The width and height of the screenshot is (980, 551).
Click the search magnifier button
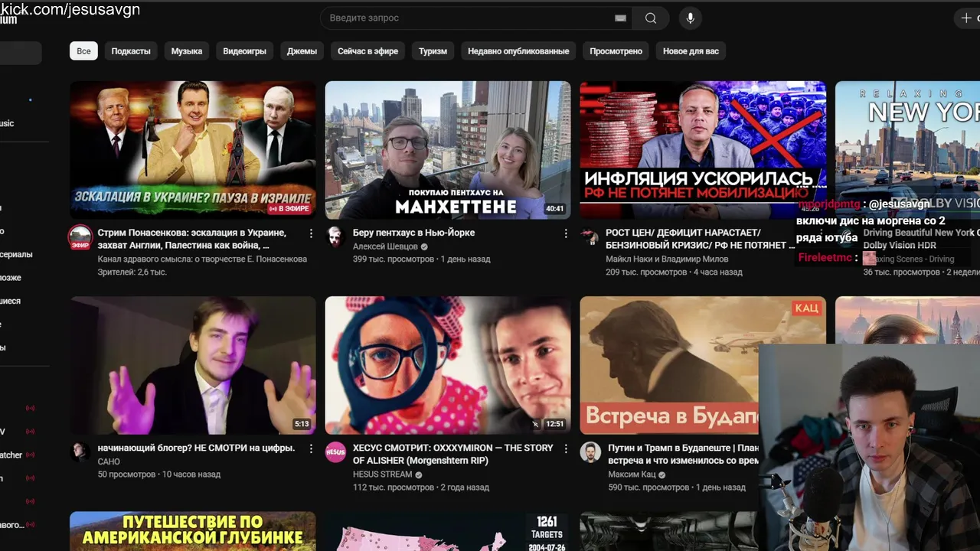(x=651, y=18)
